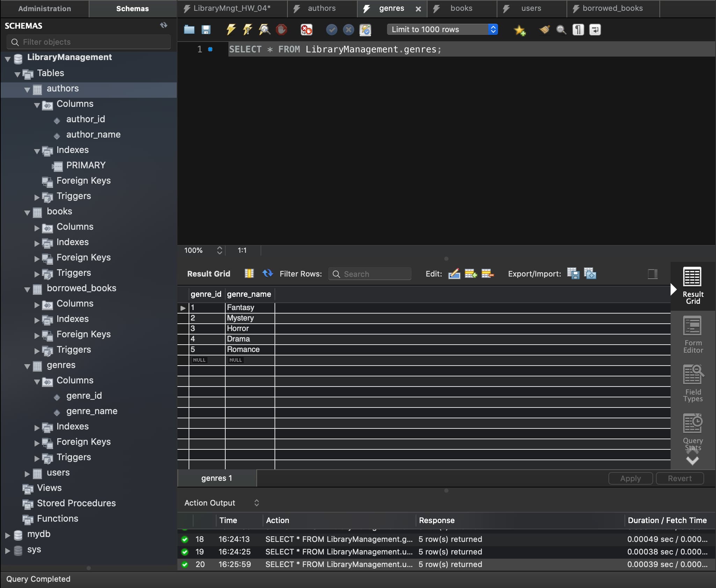
Task: Click the Export recordset to file icon
Action: pos(573,274)
